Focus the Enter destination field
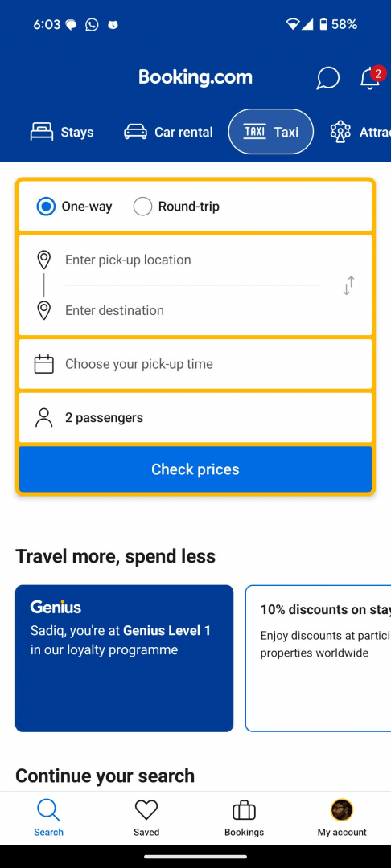This screenshot has width=391, height=868. pos(191,310)
